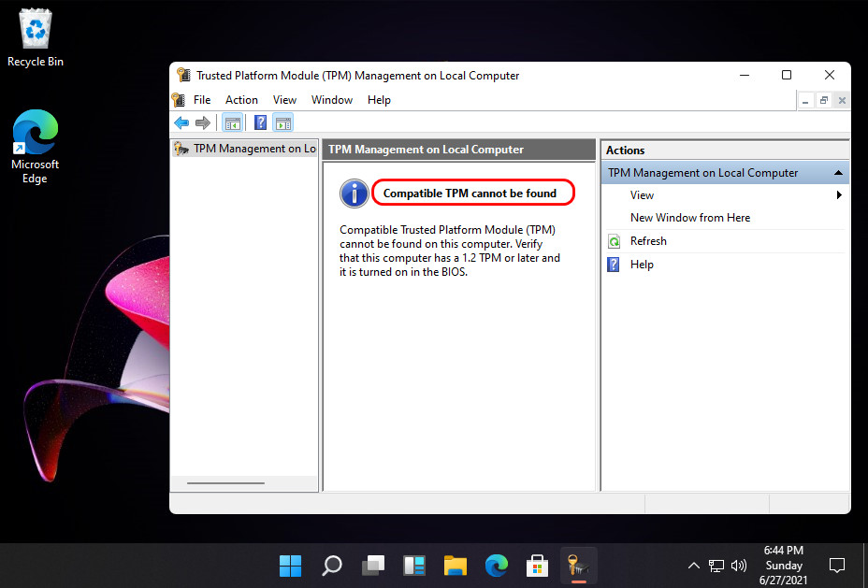Open the Windows Start button
868x588 pixels.
(290, 566)
